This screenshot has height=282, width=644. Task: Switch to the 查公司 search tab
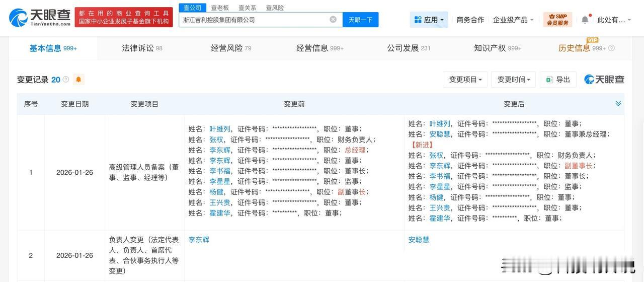(x=192, y=8)
